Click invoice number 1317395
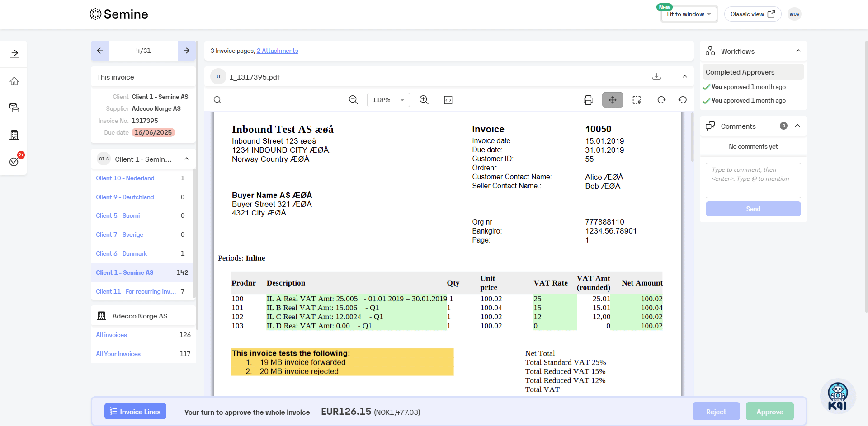This screenshot has width=868, height=426. [x=145, y=121]
